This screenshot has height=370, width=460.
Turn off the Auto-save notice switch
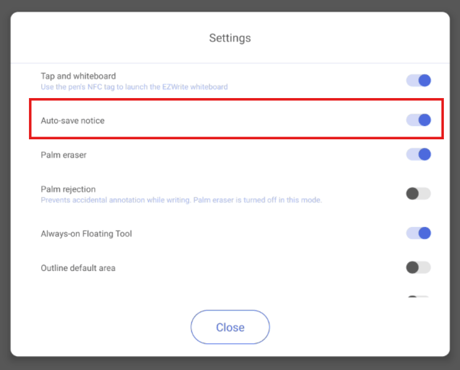click(418, 120)
